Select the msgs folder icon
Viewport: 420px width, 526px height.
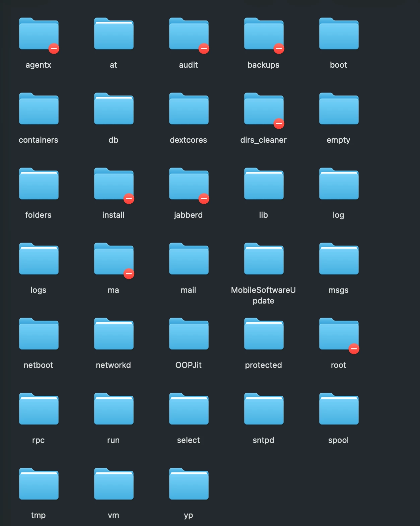[339, 259]
